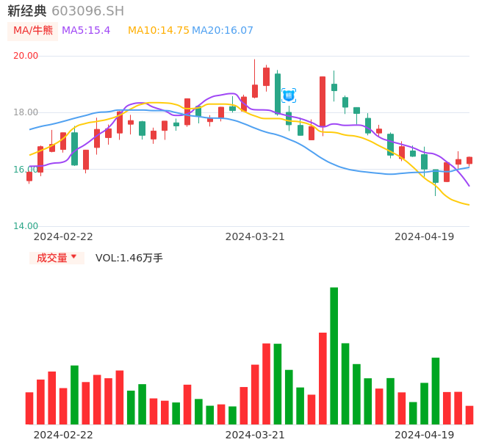
Task: Click the 成交量 volume label
Action: point(51,258)
